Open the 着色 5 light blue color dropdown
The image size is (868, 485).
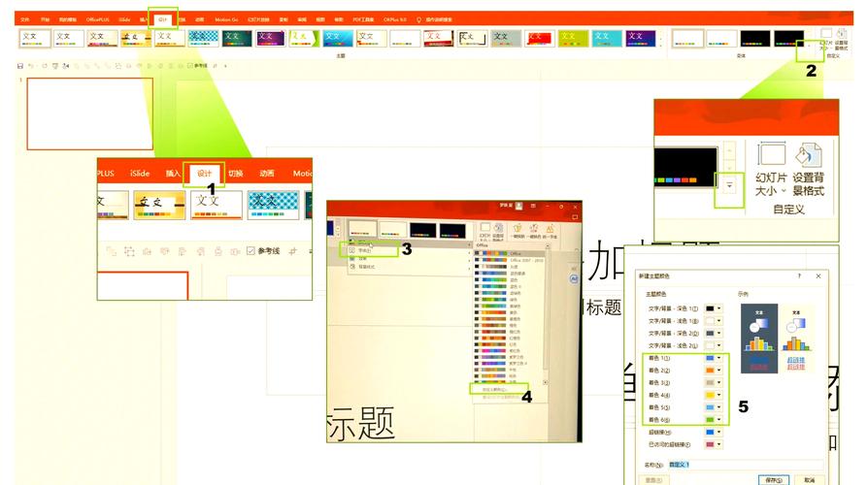point(718,407)
